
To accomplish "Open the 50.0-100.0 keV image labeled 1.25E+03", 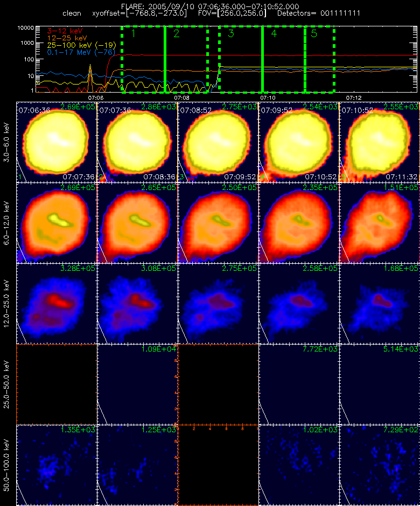I will (x=137, y=466).
